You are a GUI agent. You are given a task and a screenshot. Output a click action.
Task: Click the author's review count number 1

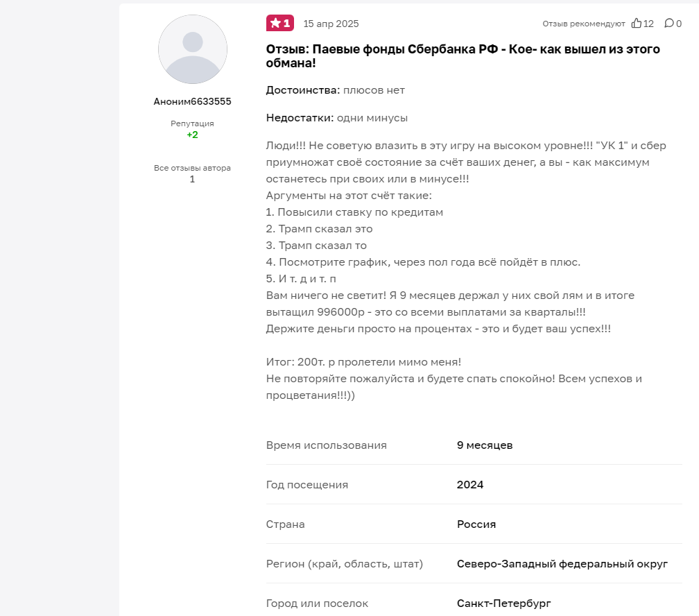(193, 179)
